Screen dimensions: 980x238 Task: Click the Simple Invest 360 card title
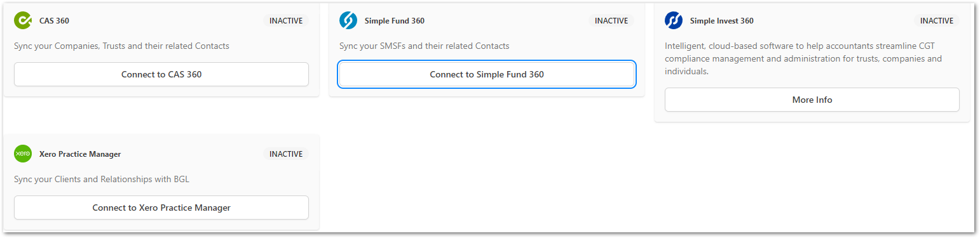click(722, 21)
